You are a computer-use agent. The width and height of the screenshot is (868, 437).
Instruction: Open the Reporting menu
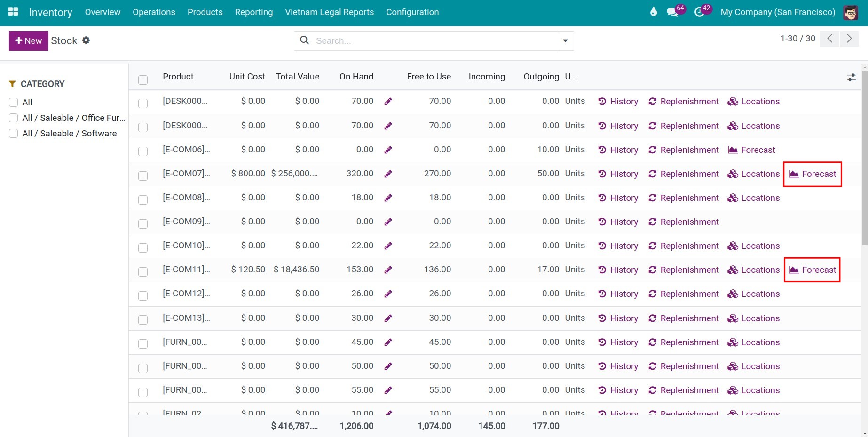254,12
